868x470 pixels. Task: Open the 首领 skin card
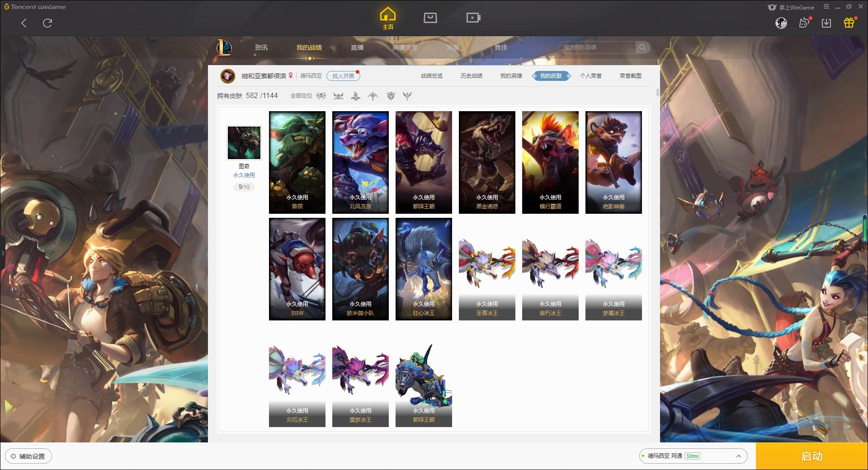tap(297, 162)
